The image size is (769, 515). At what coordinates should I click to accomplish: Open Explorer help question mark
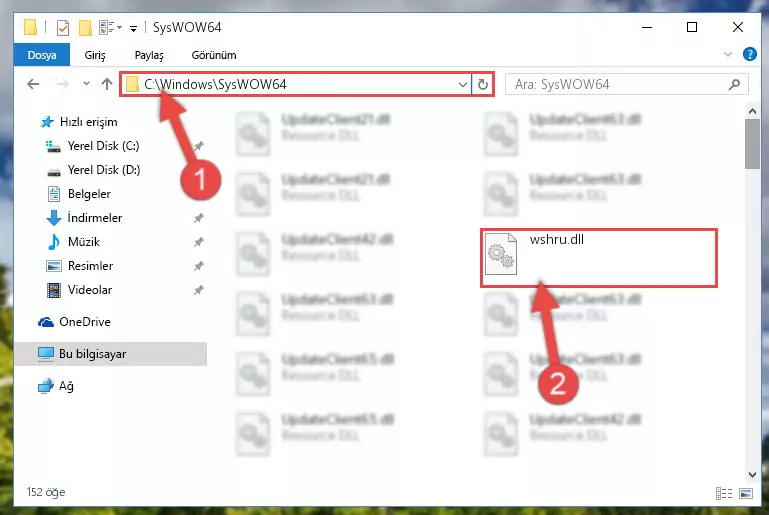point(749,54)
